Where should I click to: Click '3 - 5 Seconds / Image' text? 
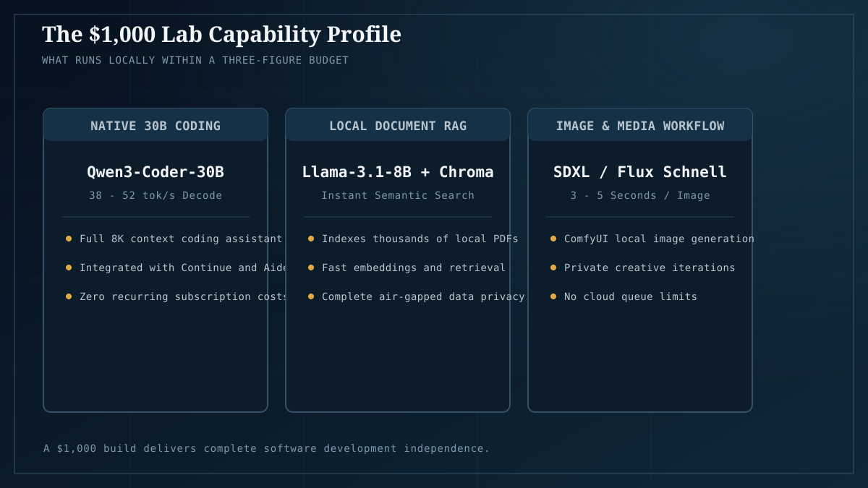click(640, 195)
